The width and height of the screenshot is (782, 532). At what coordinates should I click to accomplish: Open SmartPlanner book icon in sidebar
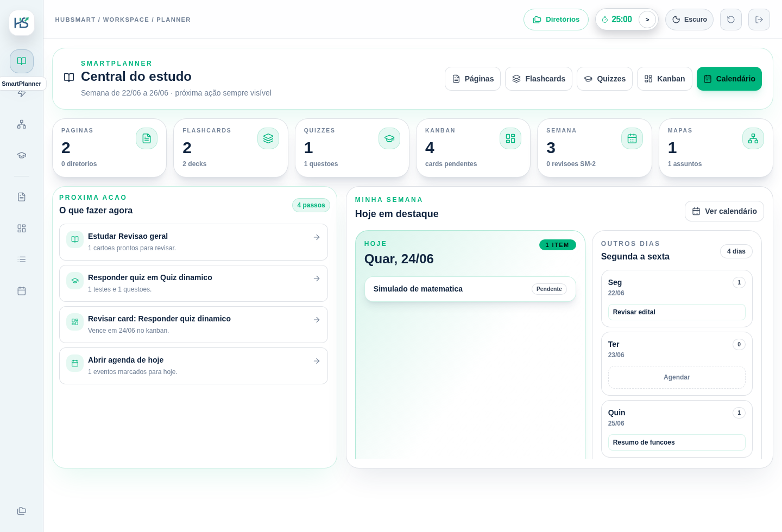(22, 61)
